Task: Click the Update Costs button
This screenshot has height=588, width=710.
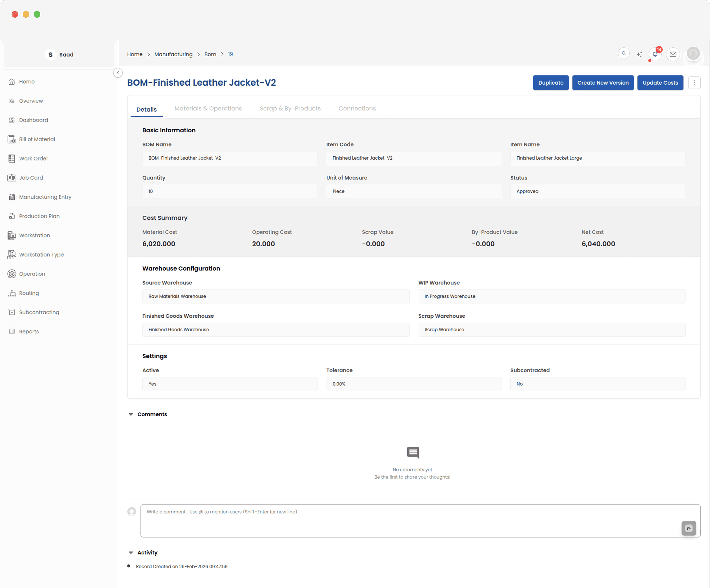Action: [x=660, y=83]
